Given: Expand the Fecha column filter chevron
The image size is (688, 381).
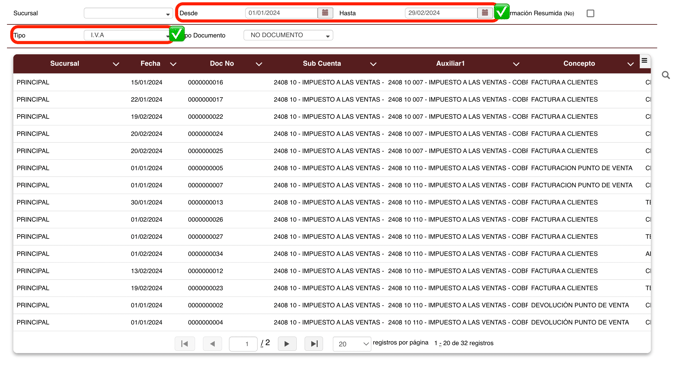Looking at the screenshot, I should point(173,64).
